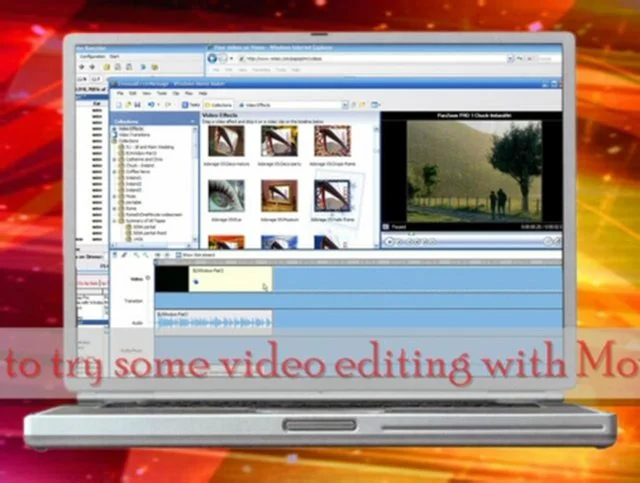Click the Rewind Timeline icon
This screenshot has width=640, height=483.
158,255
